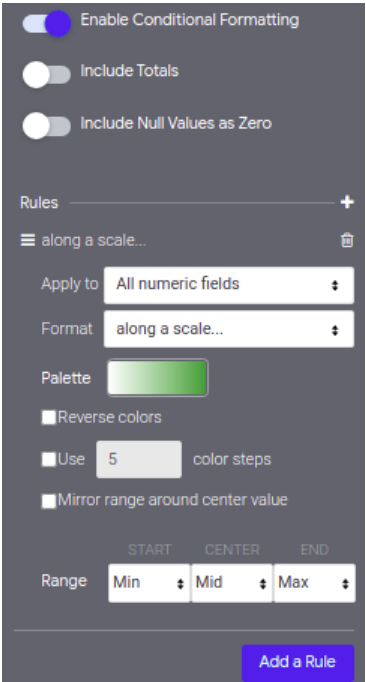The height and width of the screenshot is (682, 366).
Task: Click the plus icon next to Rules
Action: coord(347,202)
